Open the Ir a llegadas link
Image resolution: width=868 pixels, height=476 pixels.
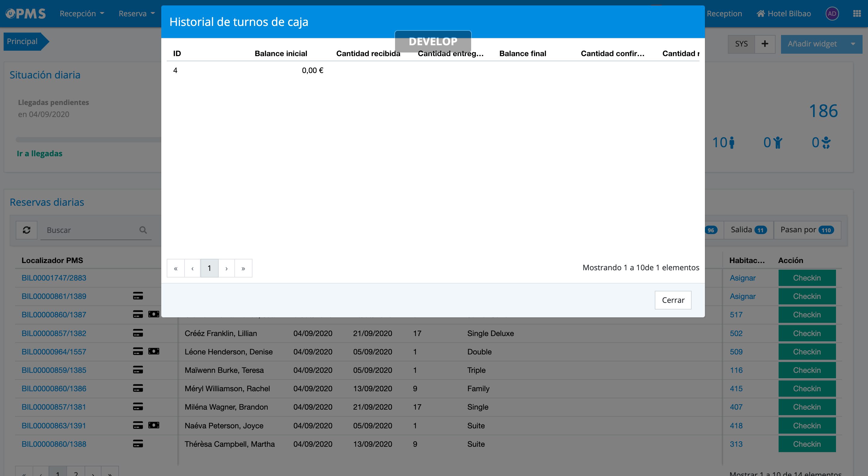coord(40,154)
